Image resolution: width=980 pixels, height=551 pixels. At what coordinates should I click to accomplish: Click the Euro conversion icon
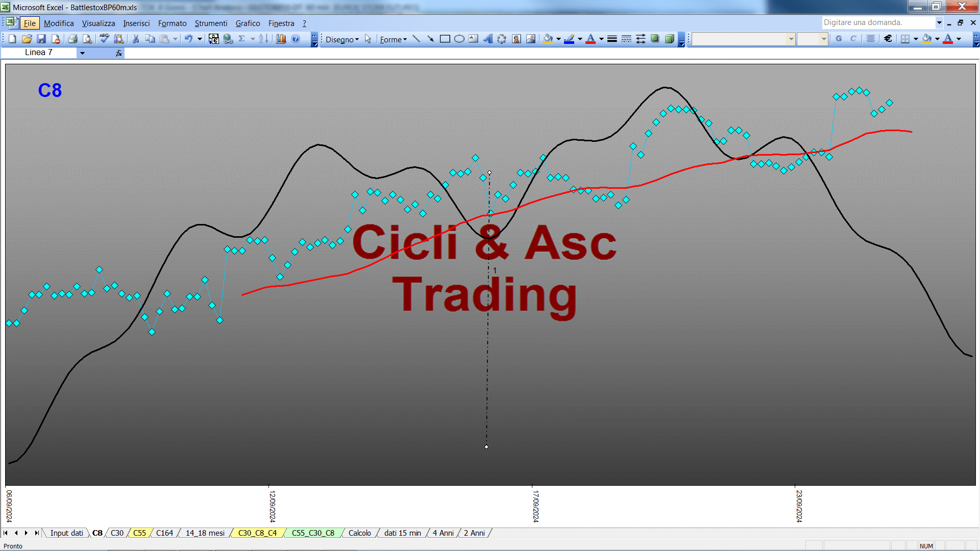pyautogui.click(x=214, y=39)
